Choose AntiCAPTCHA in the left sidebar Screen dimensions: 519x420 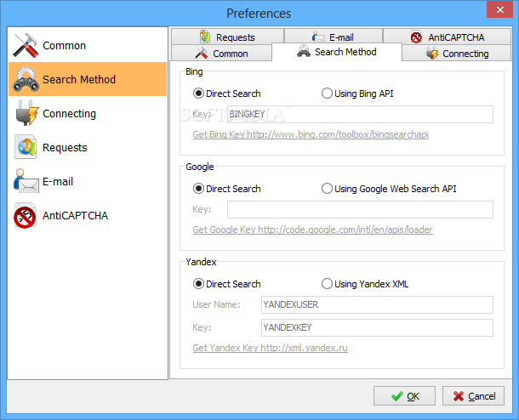[88, 215]
